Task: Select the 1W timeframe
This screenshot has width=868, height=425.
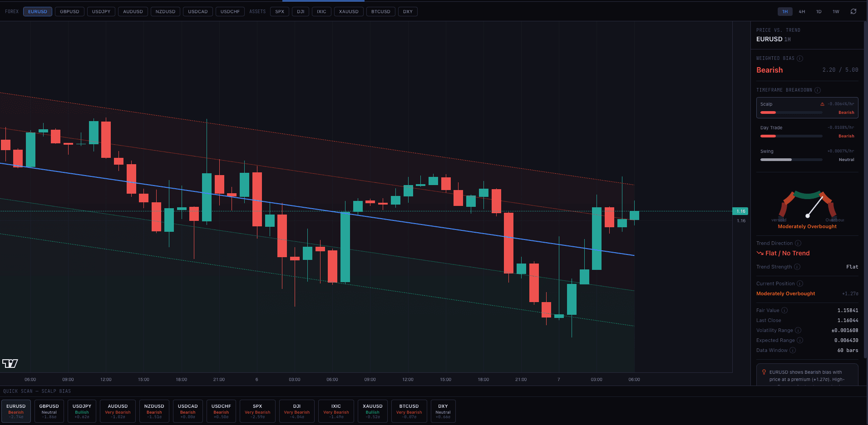Action: (x=836, y=11)
